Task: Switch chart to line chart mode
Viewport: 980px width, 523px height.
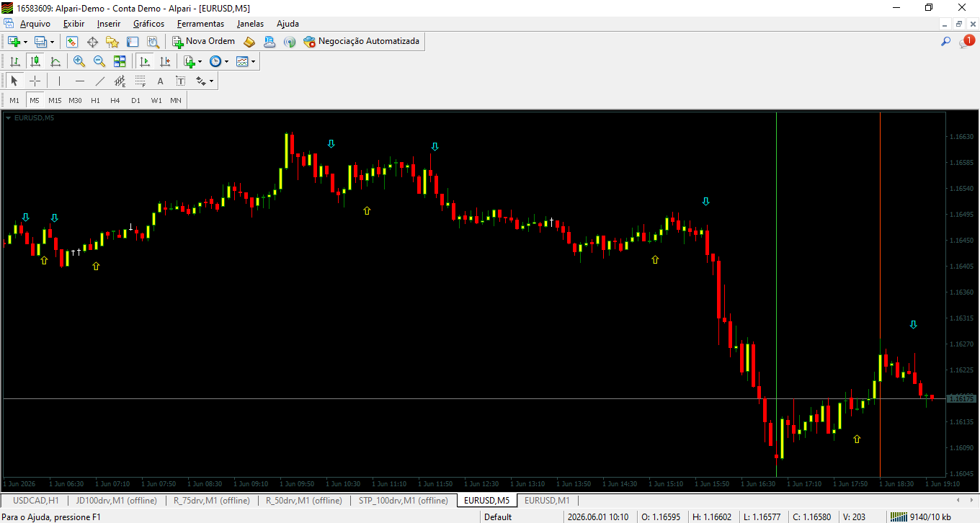Action: (55, 61)
